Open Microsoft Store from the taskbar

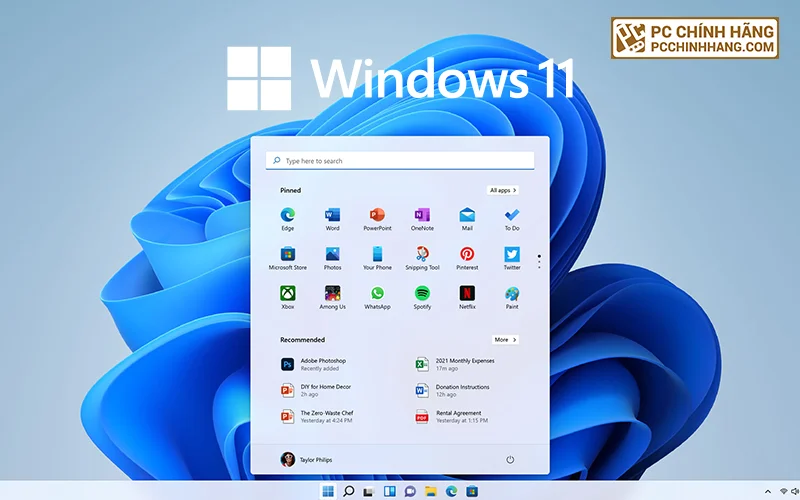click(472, 491)
